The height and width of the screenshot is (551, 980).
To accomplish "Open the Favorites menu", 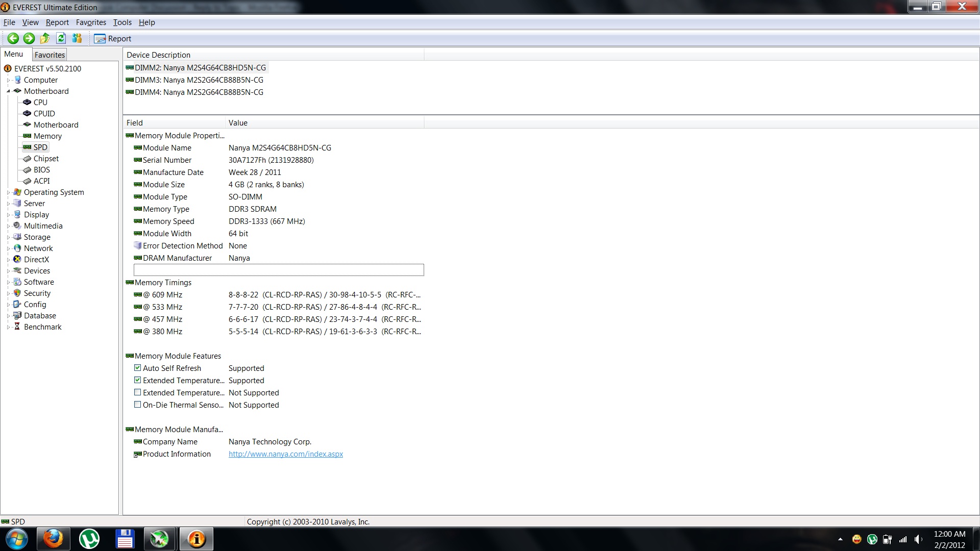I will coord(91,22).
